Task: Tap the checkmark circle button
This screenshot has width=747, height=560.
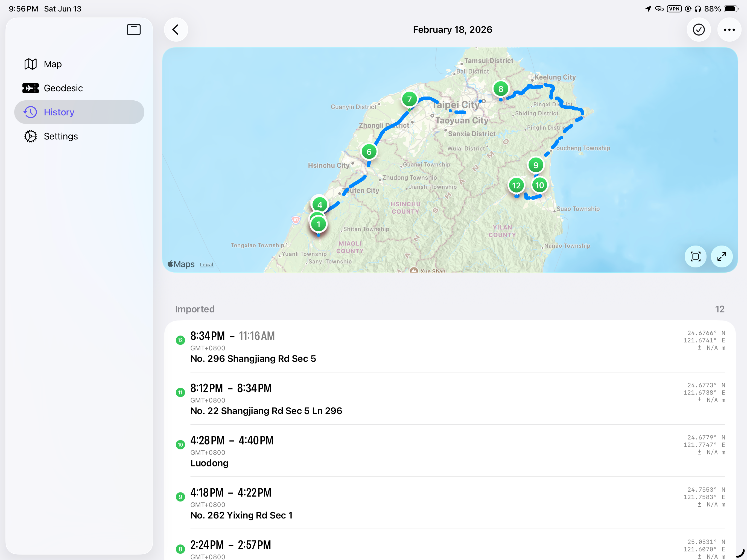Action: click(x=698, y=30)
